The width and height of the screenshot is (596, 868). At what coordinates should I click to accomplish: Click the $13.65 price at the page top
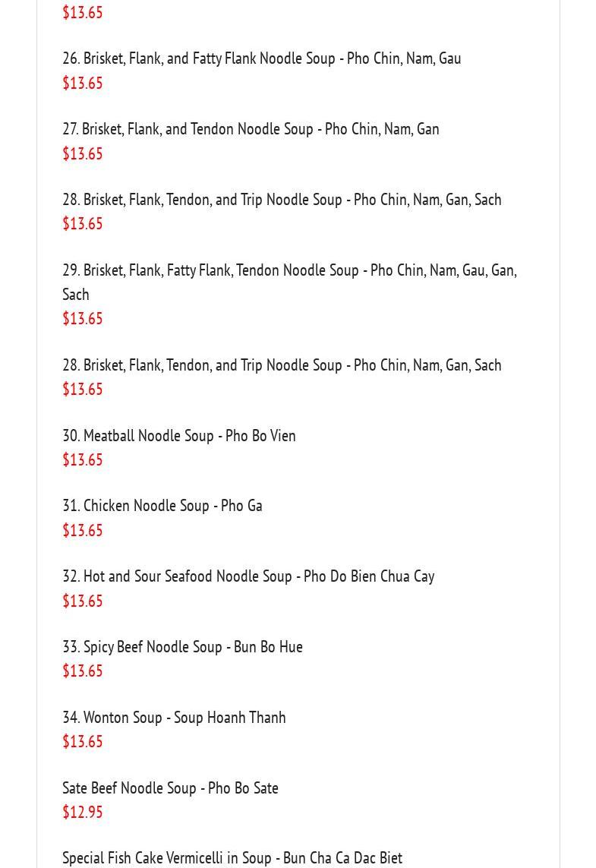pos(83,12)
